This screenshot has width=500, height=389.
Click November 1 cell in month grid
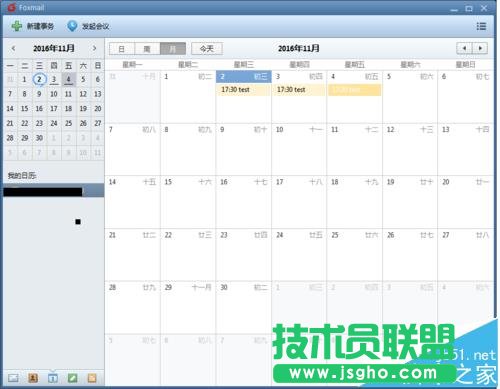[x=188, y=97]
